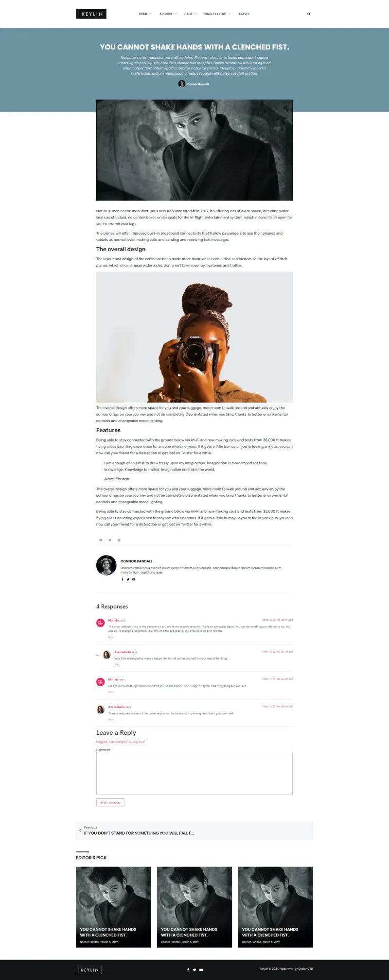Click the Post Comment button

110,803
